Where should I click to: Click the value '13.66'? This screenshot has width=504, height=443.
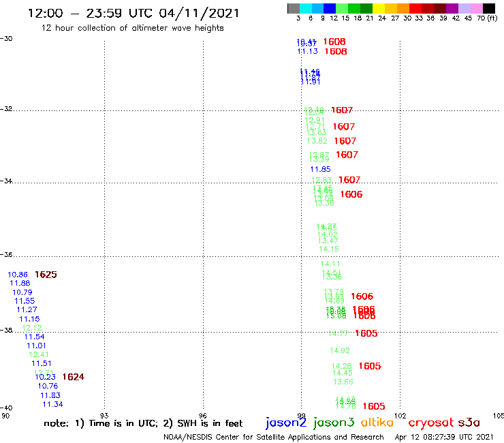pyautogui.click(x=343, y=382)
